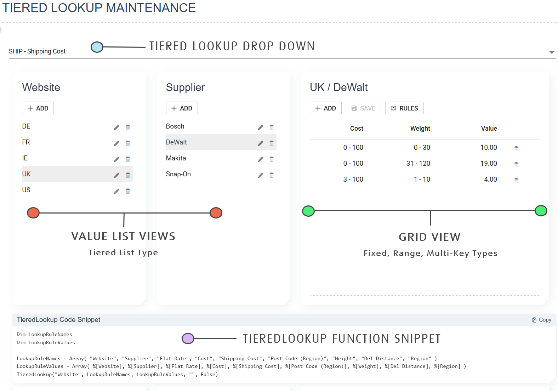Viewport: 558px width, 392px height.
Task: Select the IE website list item
Action: [25, 158]
